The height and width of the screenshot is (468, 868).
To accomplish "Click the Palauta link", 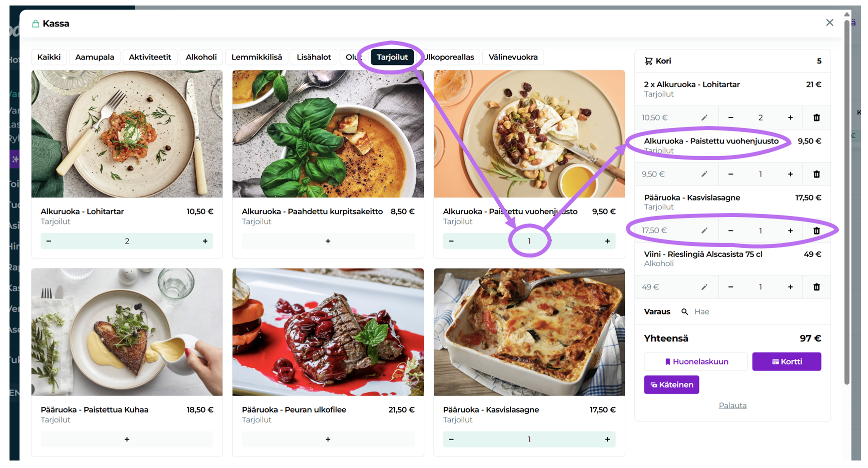I will pyautogui.click(x=732, y=405).
